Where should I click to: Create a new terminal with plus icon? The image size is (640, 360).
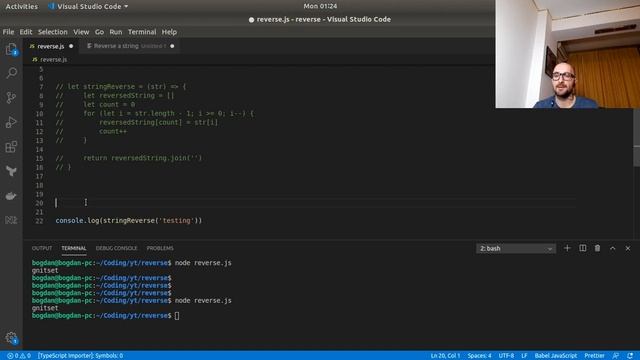(x=567, y=248)
